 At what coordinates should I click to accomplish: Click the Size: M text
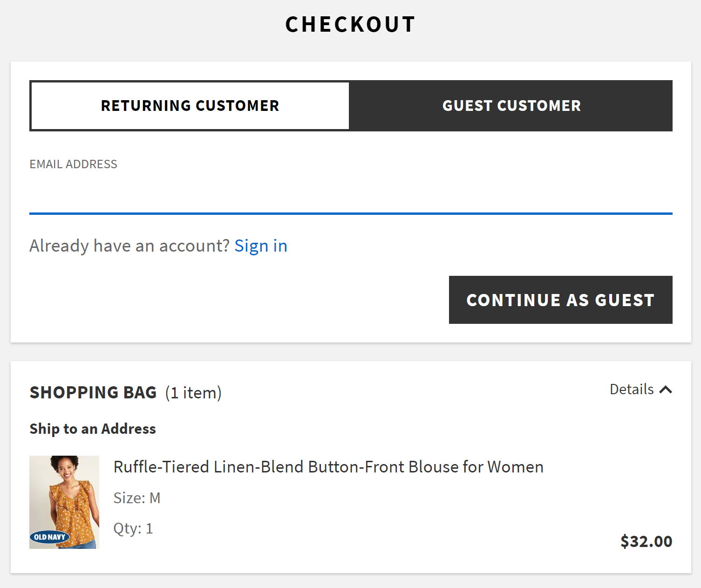pyautogui.click(x=137, y=498)
